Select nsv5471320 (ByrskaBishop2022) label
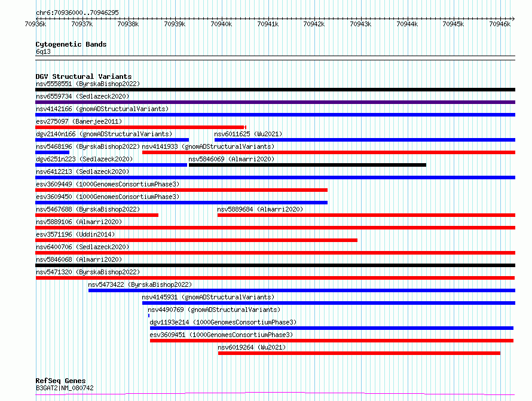This screenshot has height=401, width=532. tap(88, 272)
